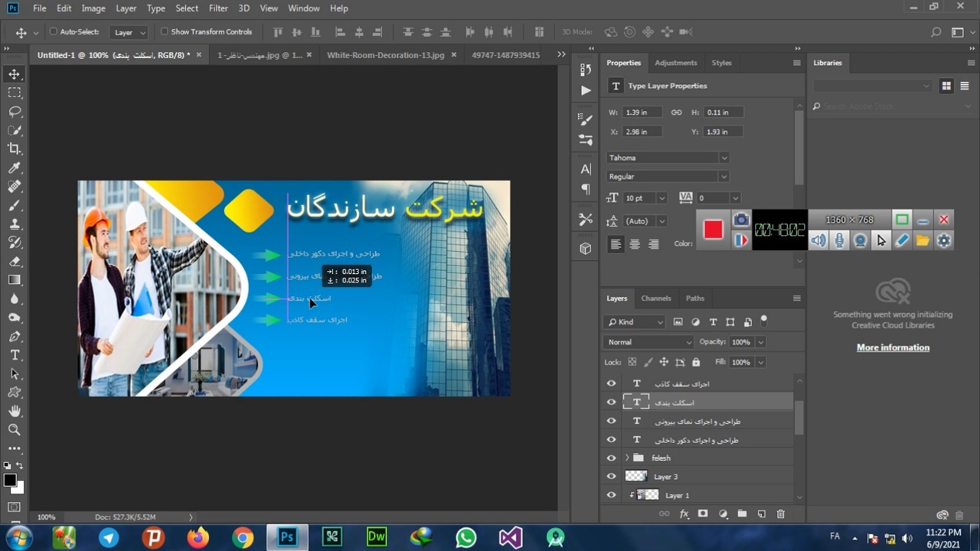
Task: Open the Tahoma font family dropdown
Action: click(667, 158)
